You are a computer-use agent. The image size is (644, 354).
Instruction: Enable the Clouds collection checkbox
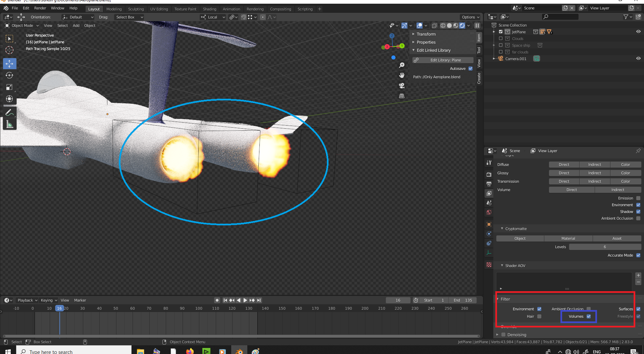point(501,39)
